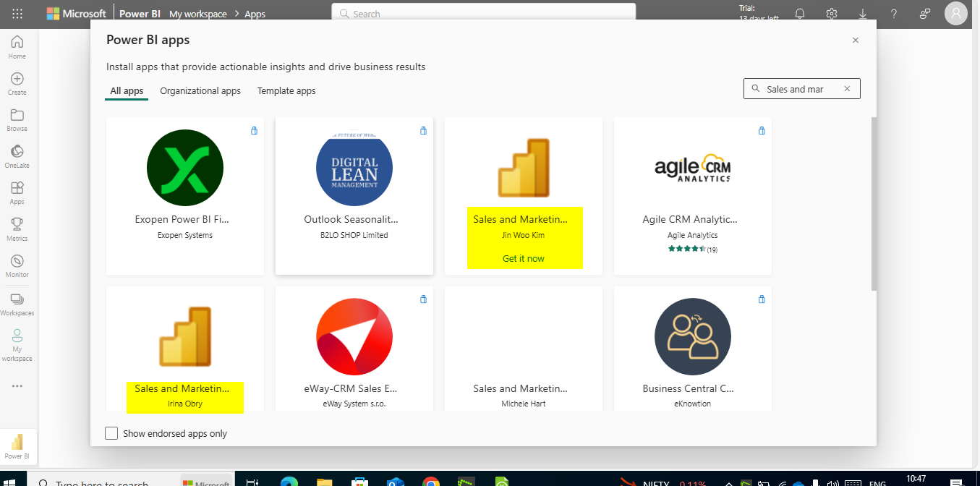
Task: Clear the Sales and mar search text
Action: pos(848,89)
